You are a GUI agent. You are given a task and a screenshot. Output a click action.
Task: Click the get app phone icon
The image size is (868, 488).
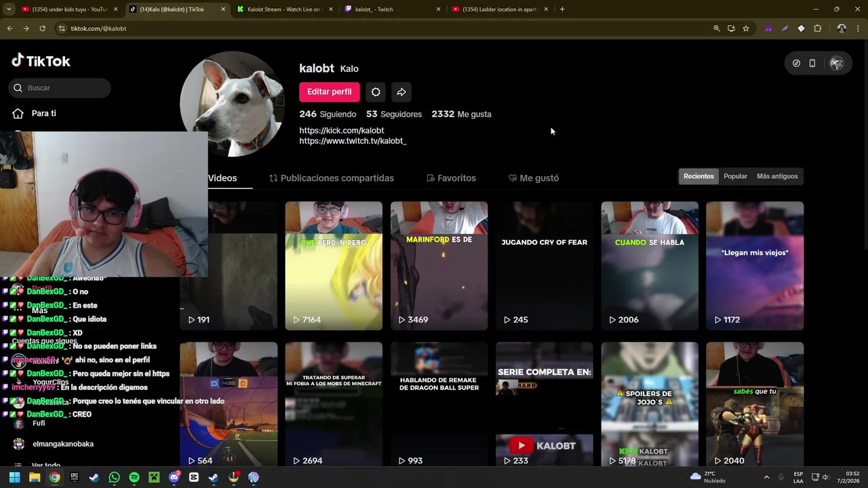812,63
